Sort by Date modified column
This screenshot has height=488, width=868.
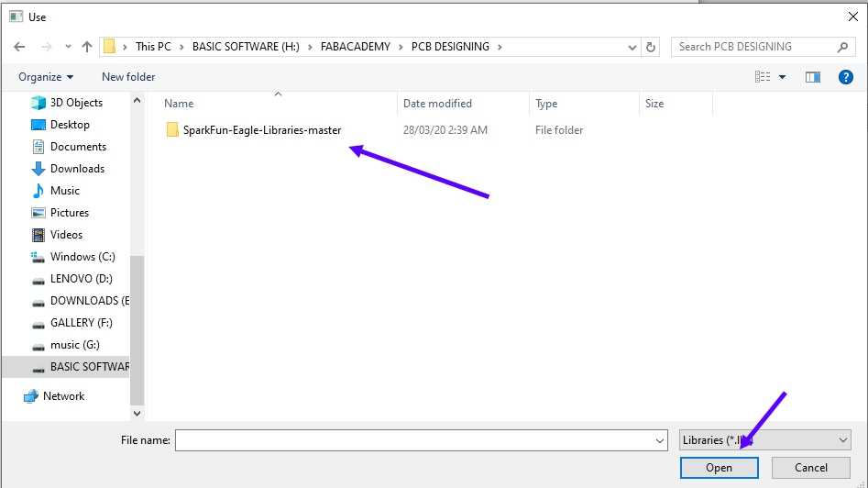[437, 104]
